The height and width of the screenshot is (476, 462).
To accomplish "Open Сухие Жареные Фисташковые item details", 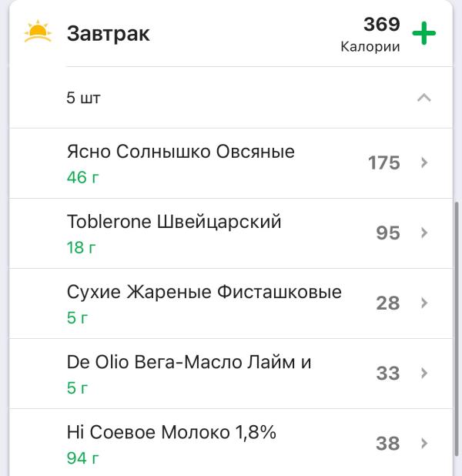I will coord(231,303).
